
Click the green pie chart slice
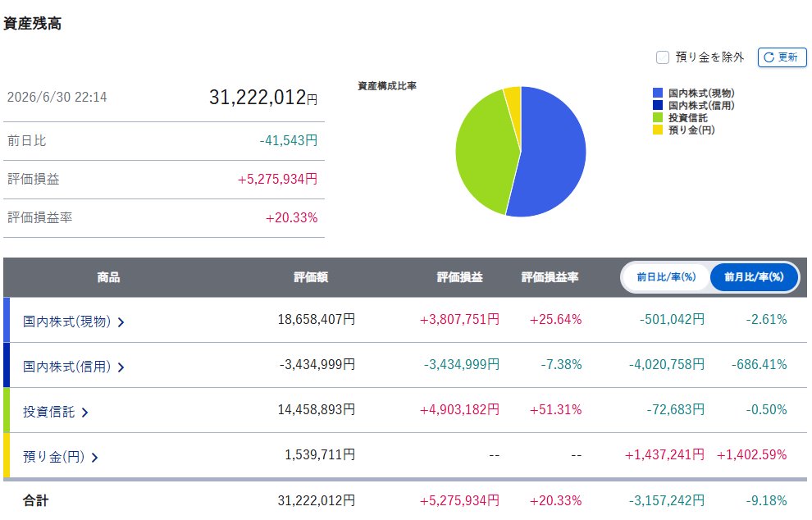[x=484, y=155]
